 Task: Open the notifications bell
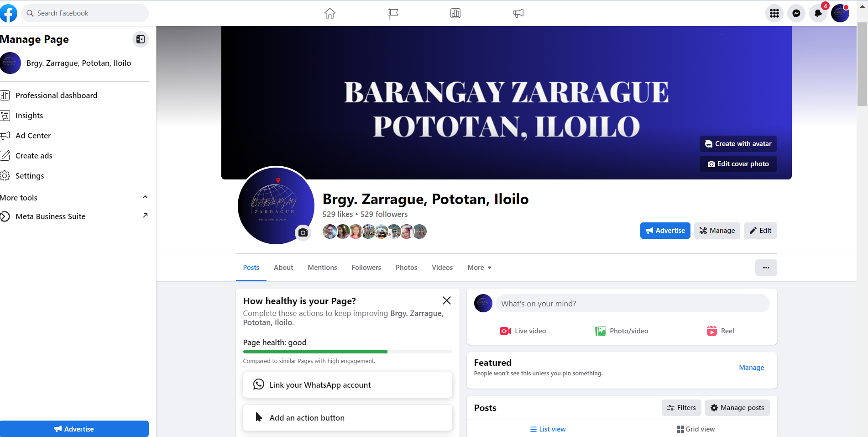point(818,13)
